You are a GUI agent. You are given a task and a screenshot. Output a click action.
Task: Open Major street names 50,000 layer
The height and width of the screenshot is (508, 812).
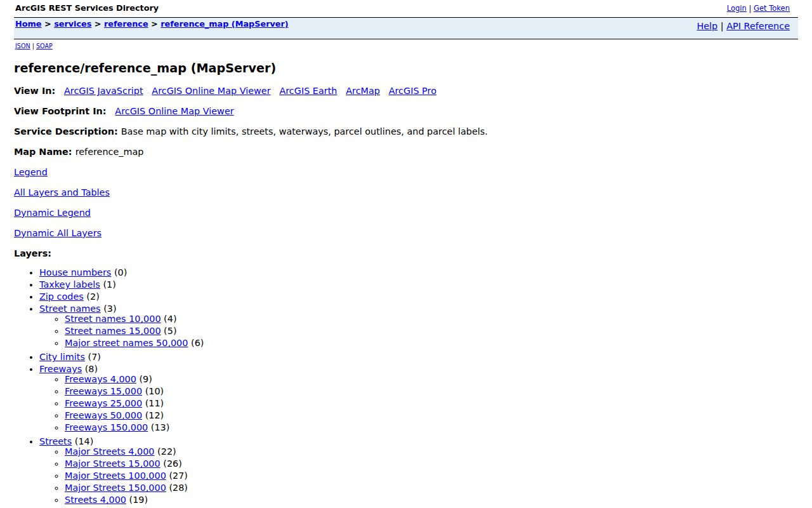click(x=126, y=343)
